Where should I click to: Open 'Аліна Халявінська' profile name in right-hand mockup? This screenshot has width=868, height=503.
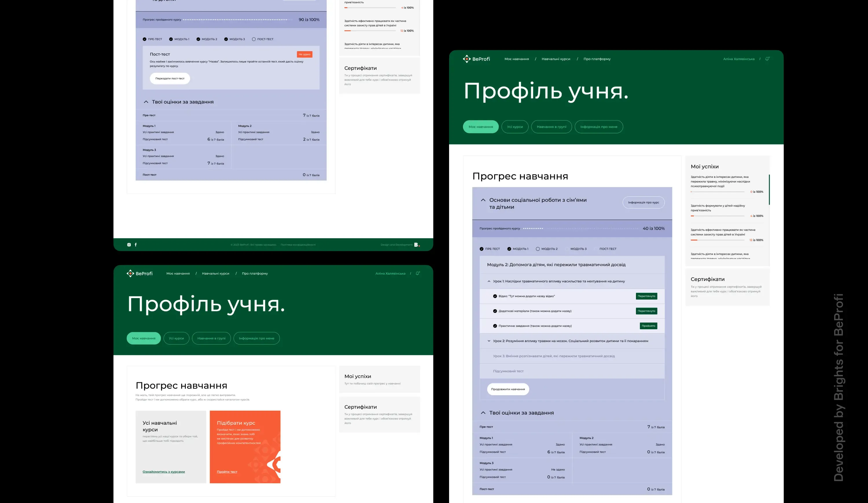[738, 59]
